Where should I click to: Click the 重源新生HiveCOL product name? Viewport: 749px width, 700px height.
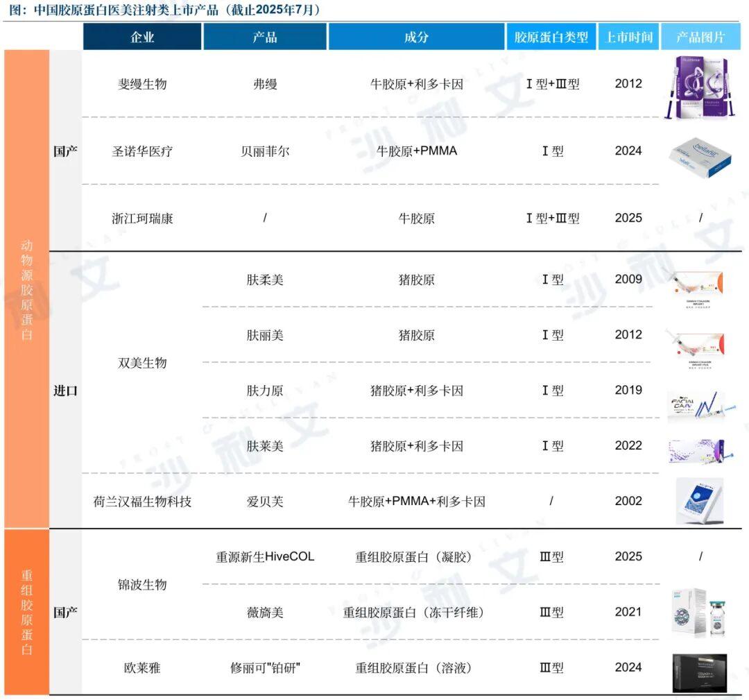point(265,557)
